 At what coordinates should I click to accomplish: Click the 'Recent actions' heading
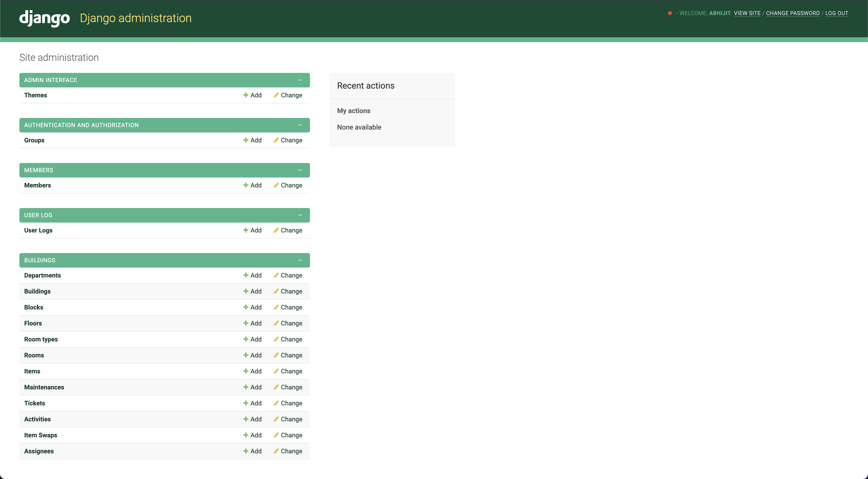[366, 85]
